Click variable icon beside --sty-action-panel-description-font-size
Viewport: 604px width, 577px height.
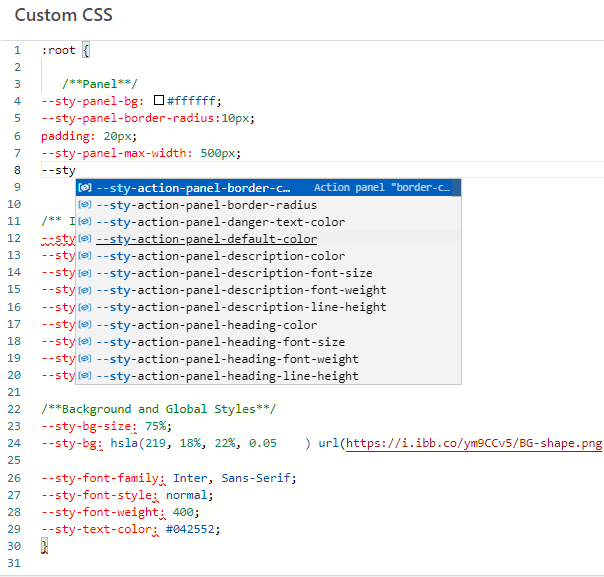85,273
